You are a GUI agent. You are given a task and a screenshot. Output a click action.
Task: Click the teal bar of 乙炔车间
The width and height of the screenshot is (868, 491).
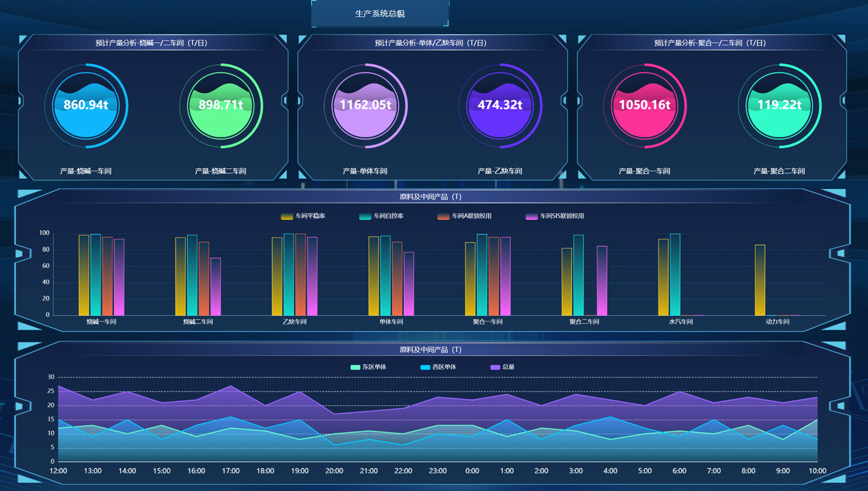coord(289,275)
